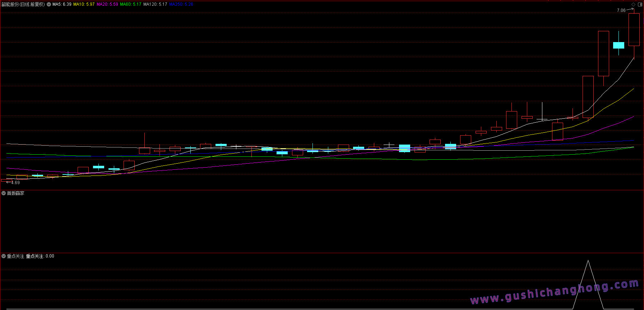Click the diamond icon at top right

coord(633,4)
